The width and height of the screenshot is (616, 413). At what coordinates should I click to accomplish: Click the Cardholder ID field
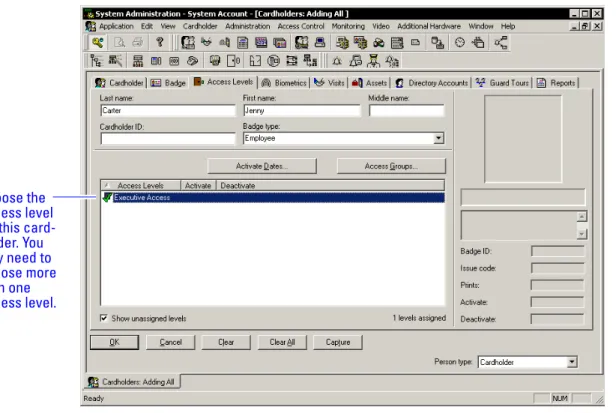(x=168, y=139)
